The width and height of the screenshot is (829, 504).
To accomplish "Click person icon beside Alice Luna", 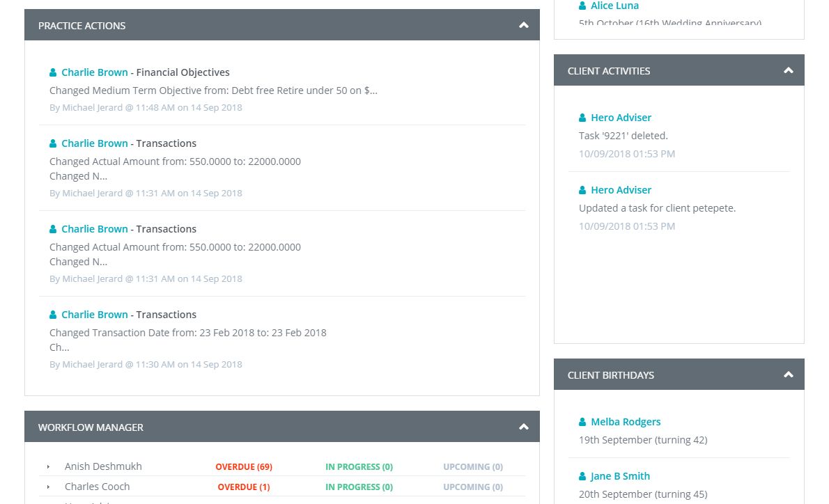I will [x=582, y=6].
